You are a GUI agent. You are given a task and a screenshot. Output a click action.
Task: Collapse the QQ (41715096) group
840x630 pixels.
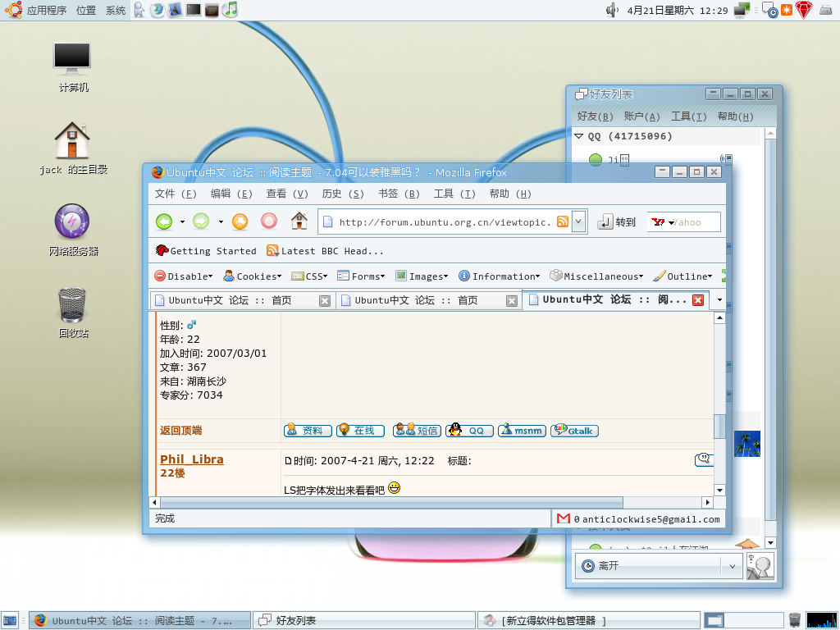pos(578,136)
